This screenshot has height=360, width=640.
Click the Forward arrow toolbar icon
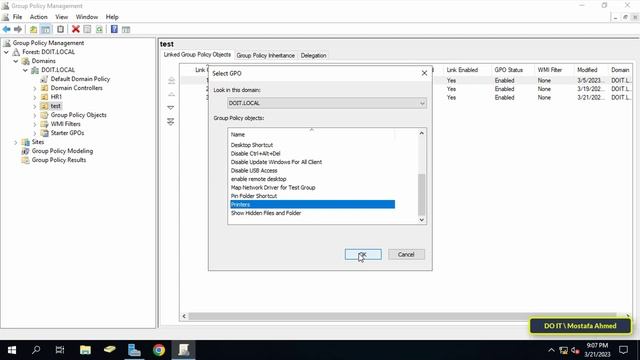click(x=18, y=29)
